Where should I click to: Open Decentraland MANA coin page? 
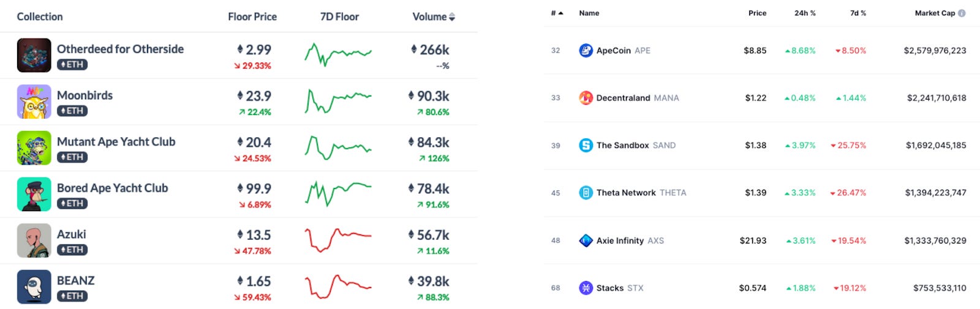coord(638,98)
